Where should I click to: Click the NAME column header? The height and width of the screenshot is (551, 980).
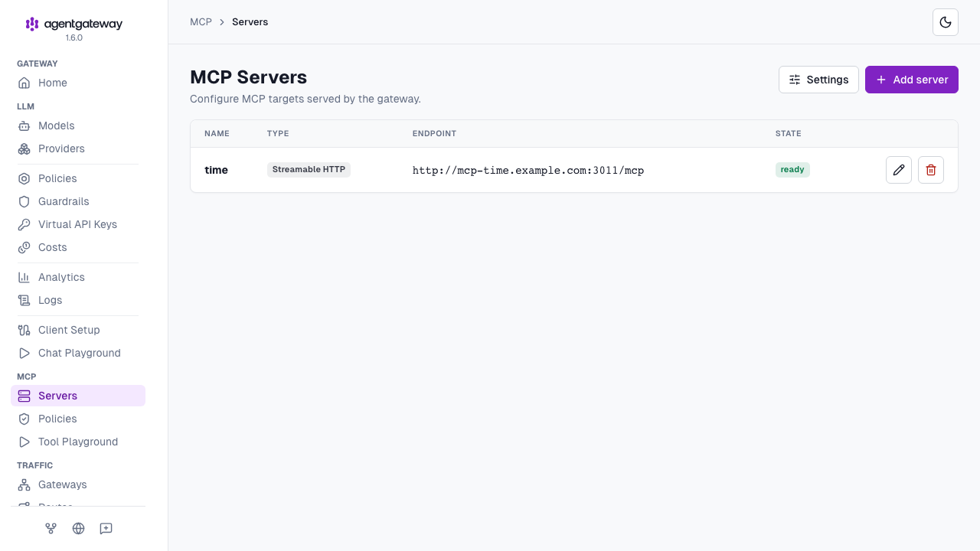(217, 134)
